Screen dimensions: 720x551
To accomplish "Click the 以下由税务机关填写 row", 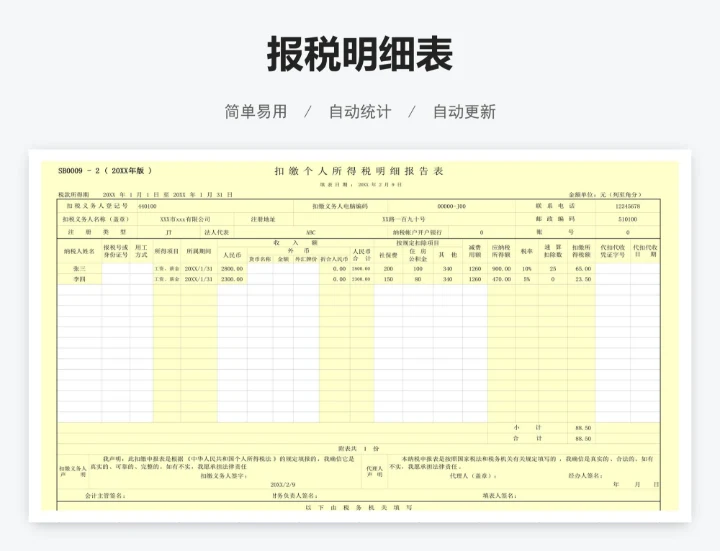I will coord(359,507).
